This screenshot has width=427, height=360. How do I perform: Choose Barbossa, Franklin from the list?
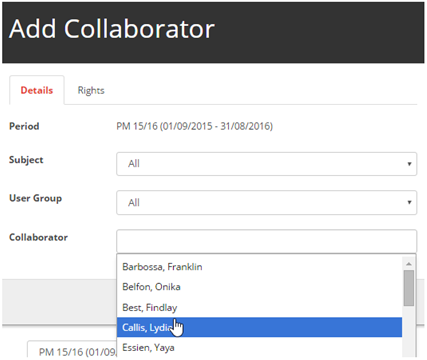tap(259, 267)
